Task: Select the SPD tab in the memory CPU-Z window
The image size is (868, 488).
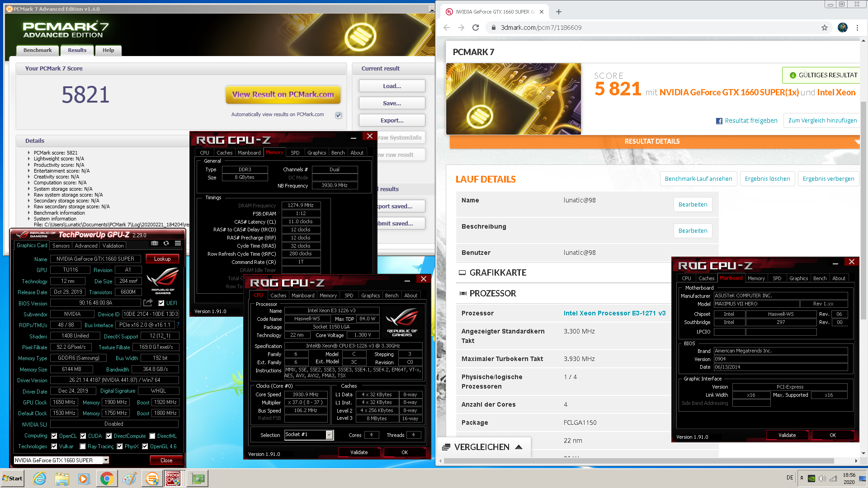Action: pos(295,153)
